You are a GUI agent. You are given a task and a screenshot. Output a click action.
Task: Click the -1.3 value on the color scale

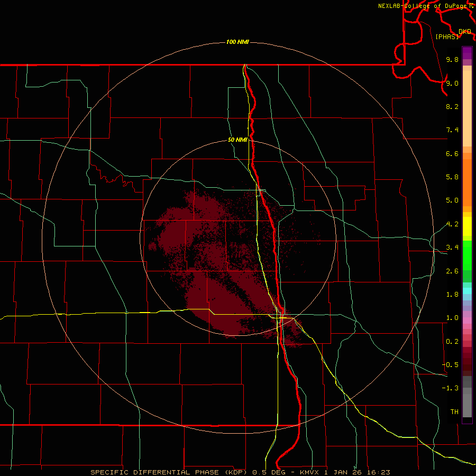[450, 388]
